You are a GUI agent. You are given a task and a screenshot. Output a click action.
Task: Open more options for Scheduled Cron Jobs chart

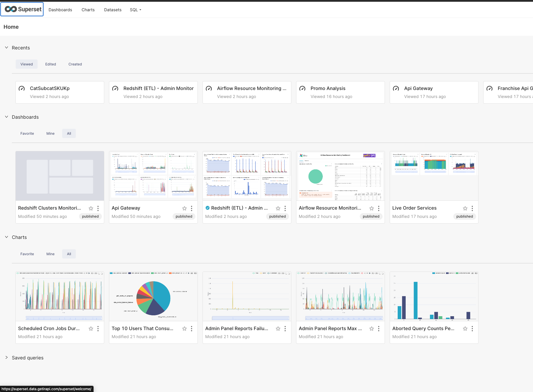(98, 329)
